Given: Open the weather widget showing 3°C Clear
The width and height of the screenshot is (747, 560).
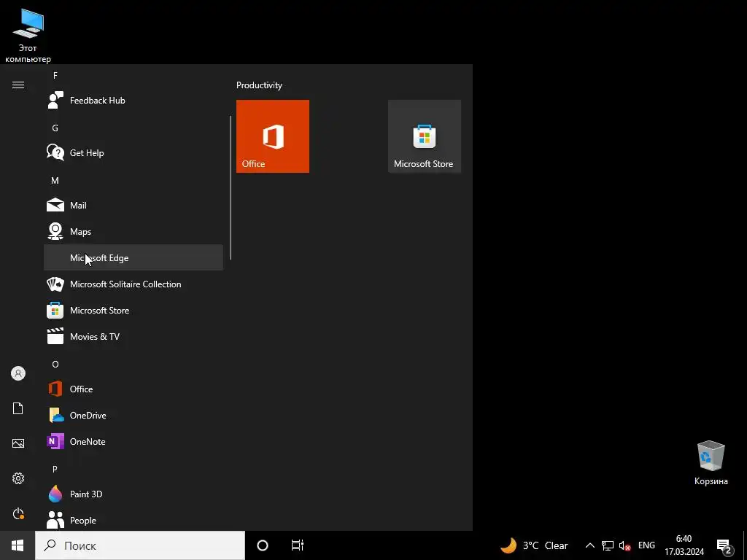Looking at the screenshot, I should (534, 545).
